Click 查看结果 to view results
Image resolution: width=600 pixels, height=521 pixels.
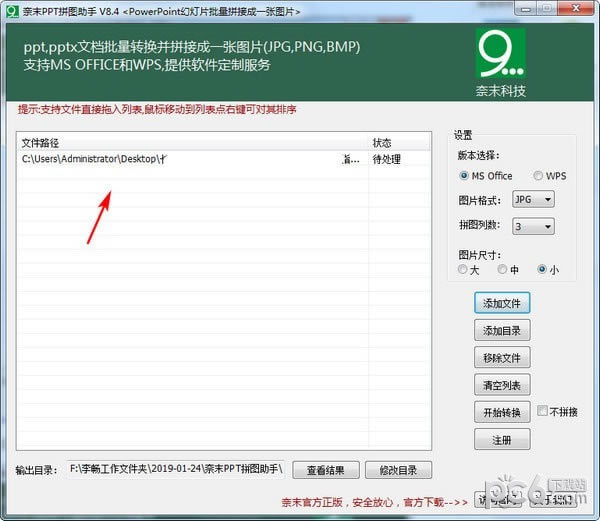coord(325,470)
